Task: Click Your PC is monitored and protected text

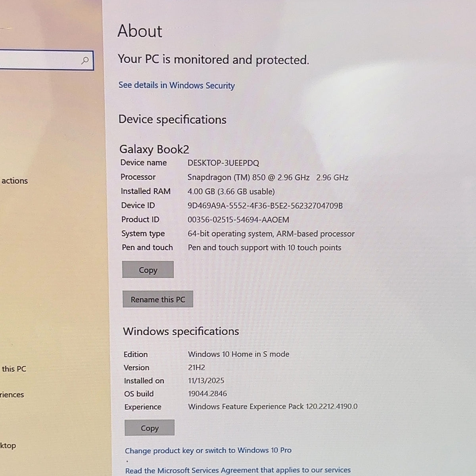Action: [x=213, y=59]
